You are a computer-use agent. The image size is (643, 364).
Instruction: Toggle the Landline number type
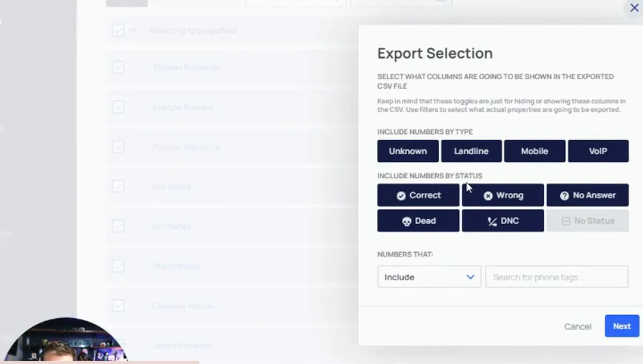[x=471, y=151]
